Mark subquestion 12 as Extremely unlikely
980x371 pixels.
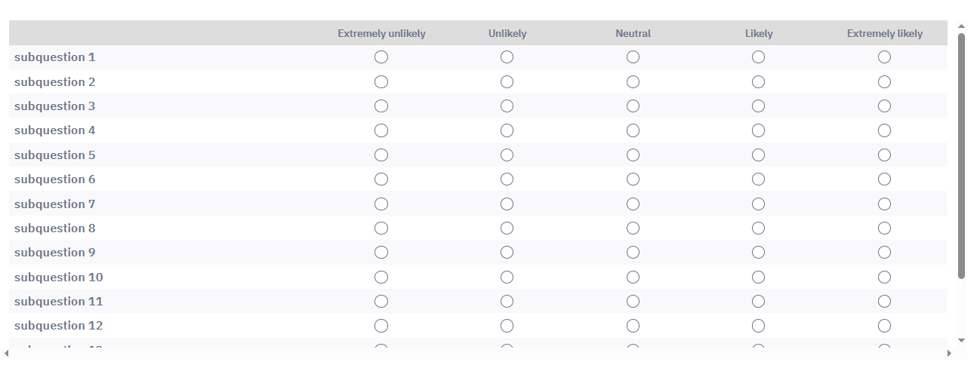381,326
